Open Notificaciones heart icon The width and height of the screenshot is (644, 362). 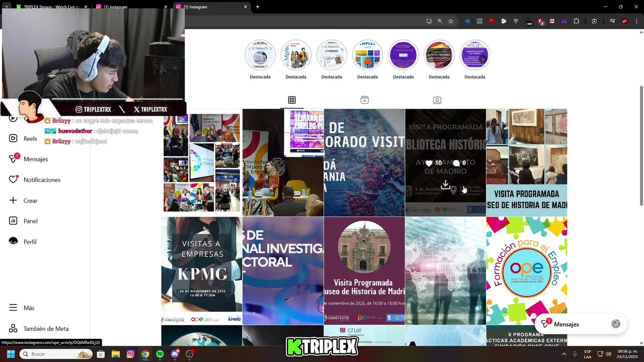click(x=14, y=179)
